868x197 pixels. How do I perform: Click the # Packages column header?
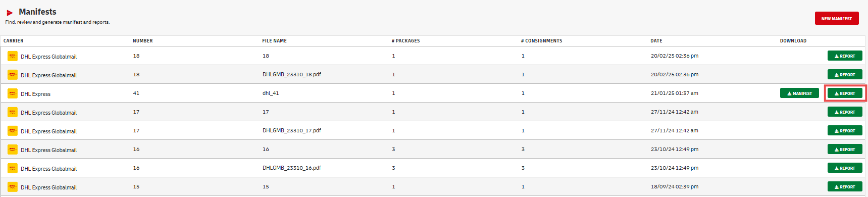tap(406, 41)
